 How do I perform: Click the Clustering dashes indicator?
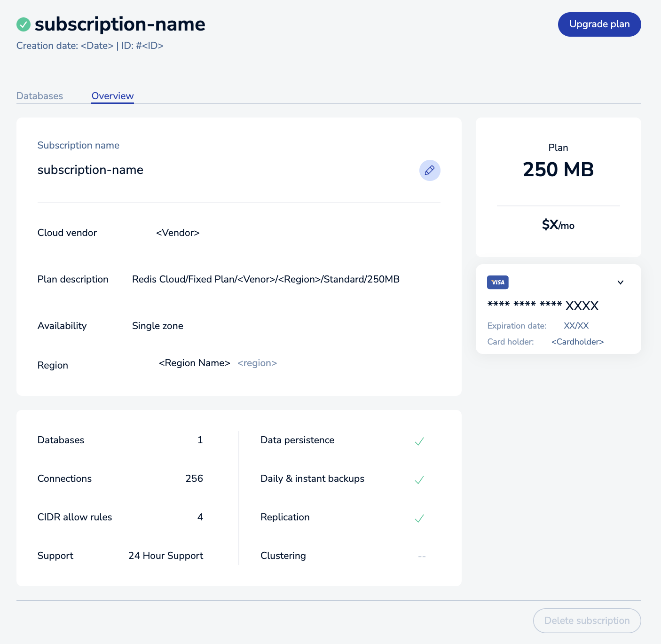pos(421,556)
